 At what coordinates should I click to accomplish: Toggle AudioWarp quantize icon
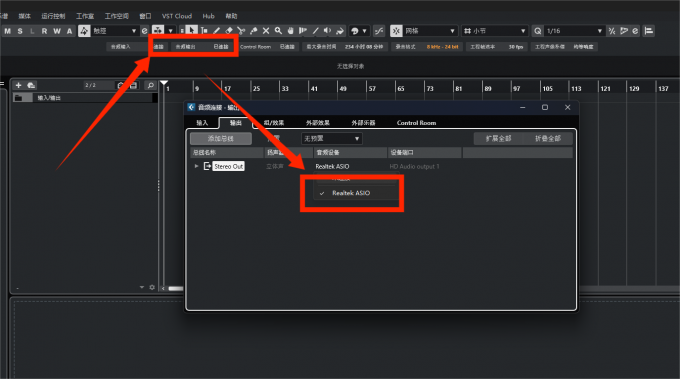pyautogui.click(x=624, y=31)
